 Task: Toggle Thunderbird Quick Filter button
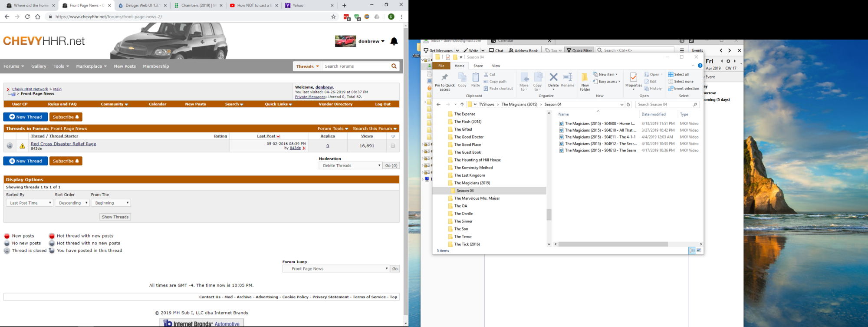pyautogui.click(x=579, y=50)
